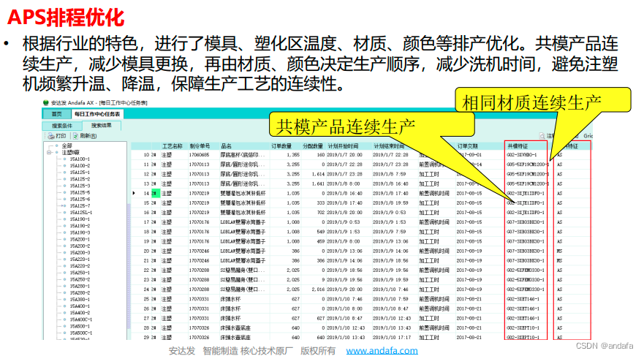
Task: Select tree item 15A500-1
Action: (x=80, y=327)
